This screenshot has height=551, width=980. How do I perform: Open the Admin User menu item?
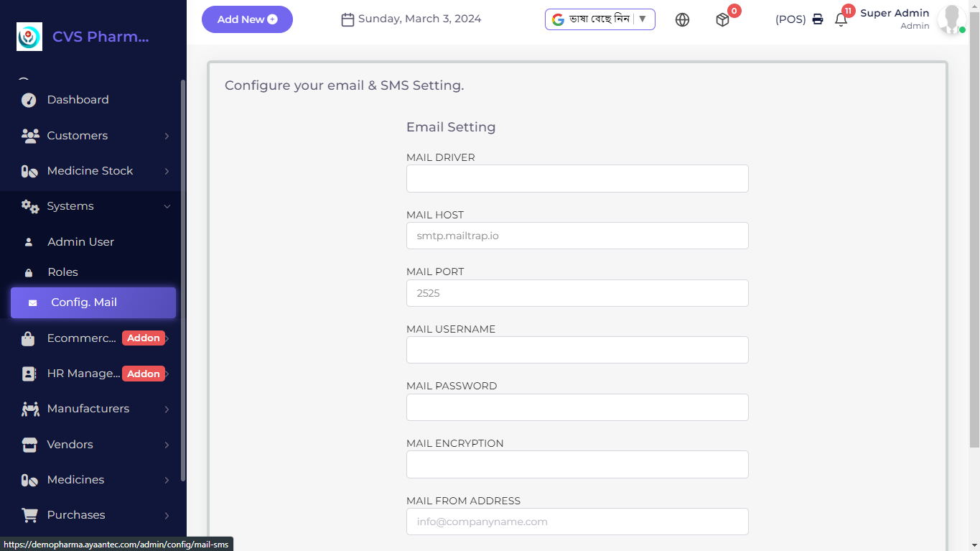point(80,242)
